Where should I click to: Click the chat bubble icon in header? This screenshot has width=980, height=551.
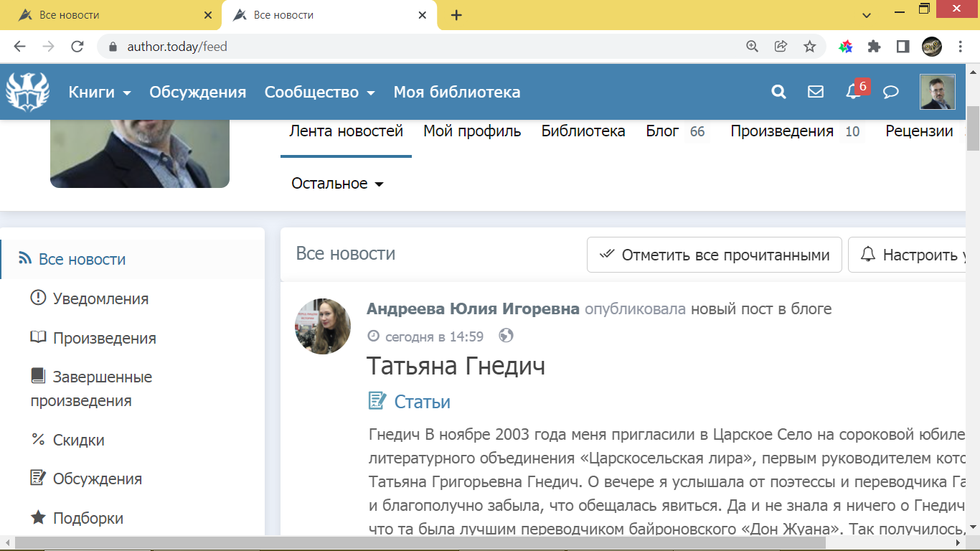pyautogui.click(x=891, y=92)
